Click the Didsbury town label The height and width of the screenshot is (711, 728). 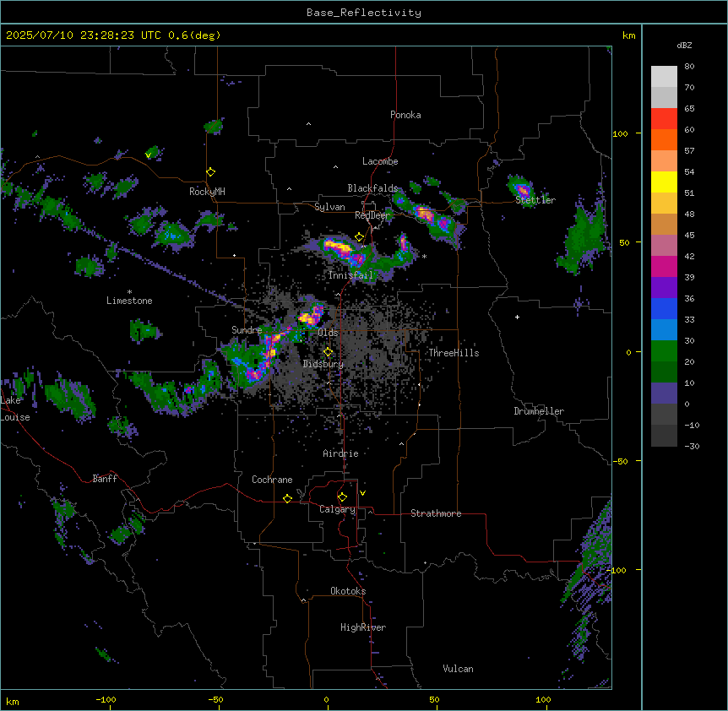tap(323, 364)
